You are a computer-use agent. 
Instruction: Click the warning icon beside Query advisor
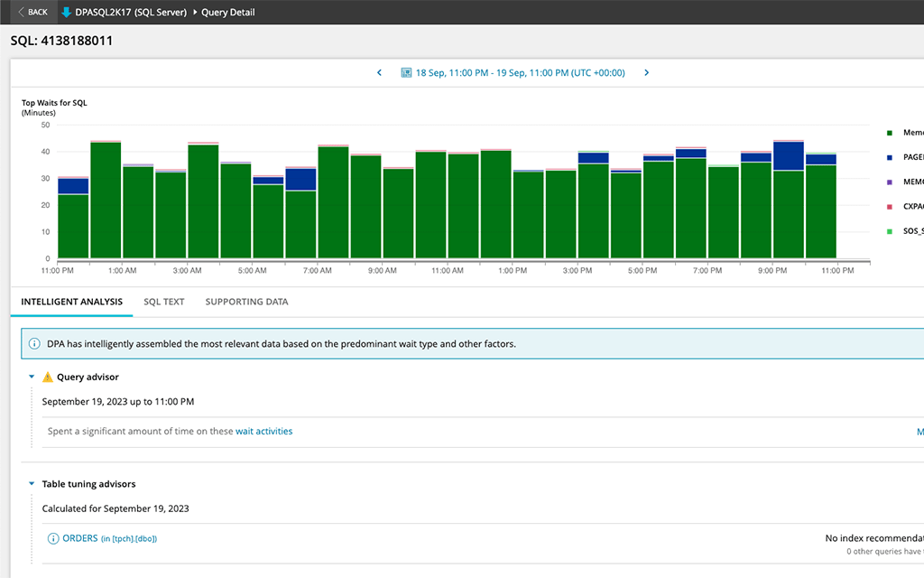[x=48, y=377]
